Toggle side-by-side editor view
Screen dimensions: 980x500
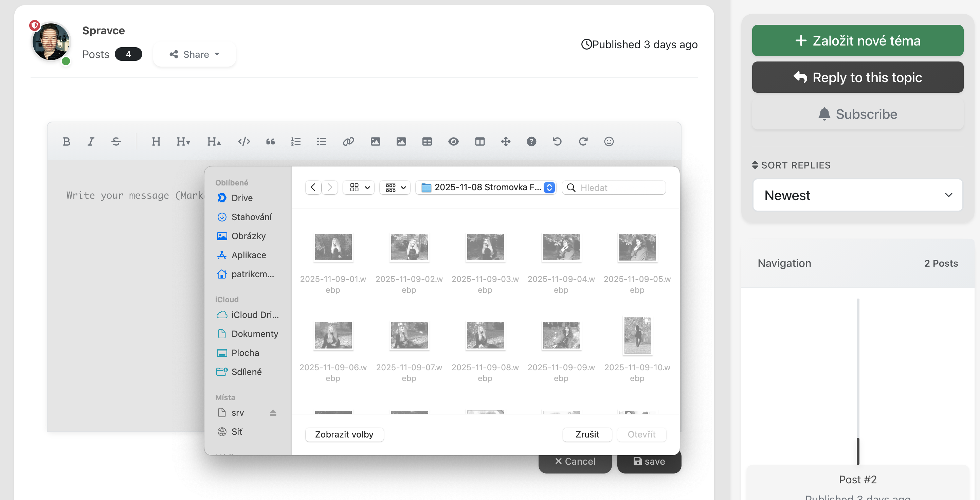[x=480, y=142]
